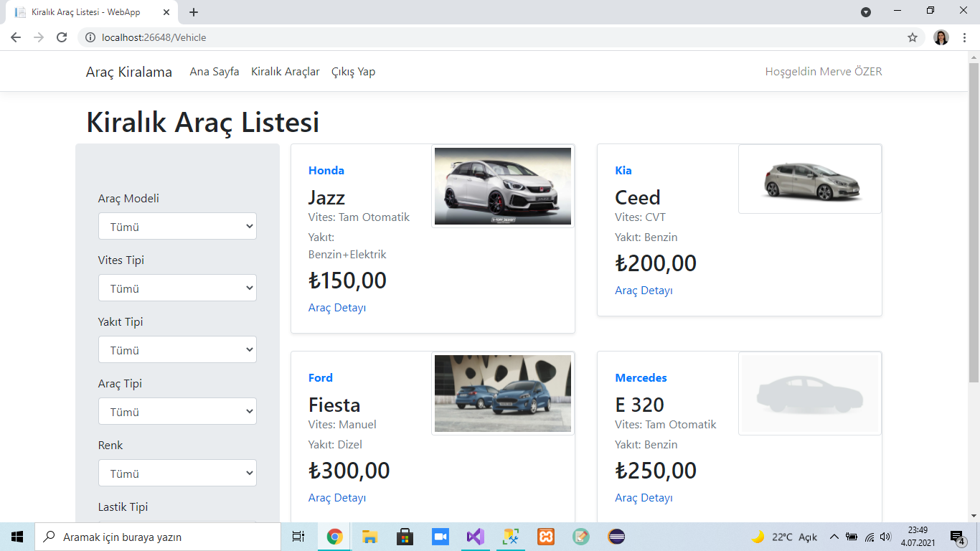The image size is (980, 551).
Task: Open the Chrome profile avatar
Action: 941,37
